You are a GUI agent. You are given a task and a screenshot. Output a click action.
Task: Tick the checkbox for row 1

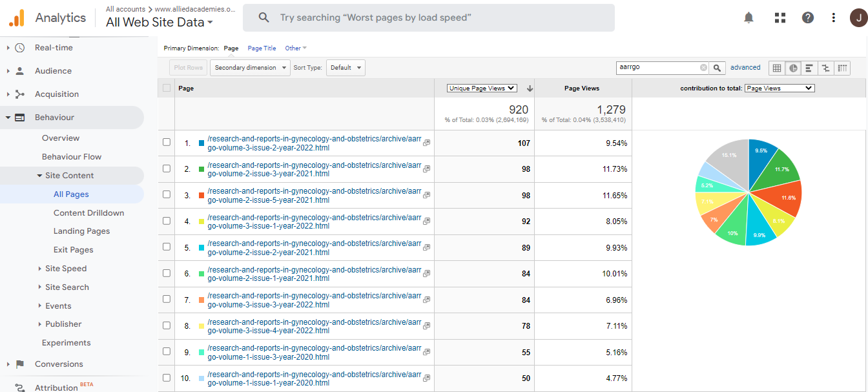point(167,142)
